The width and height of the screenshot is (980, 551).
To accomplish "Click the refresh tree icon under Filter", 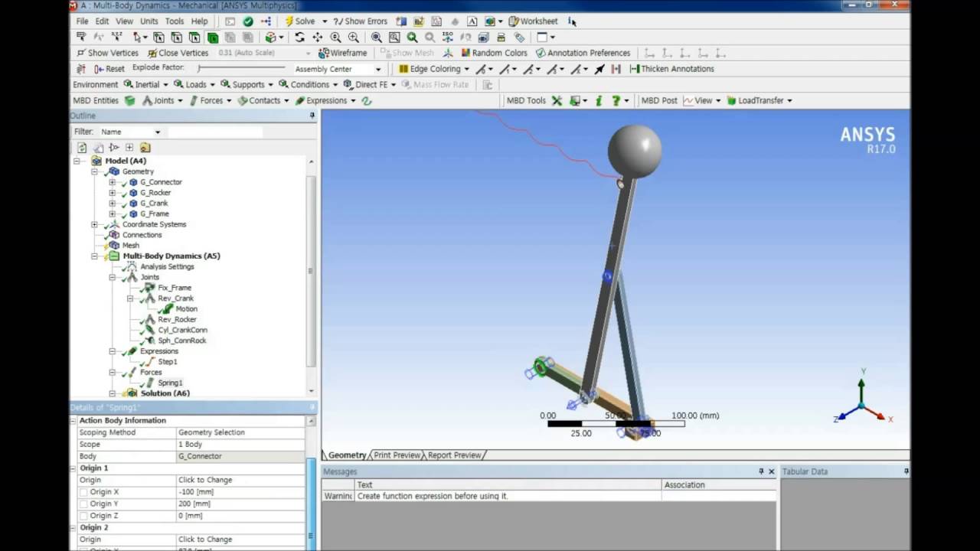I will (82, 148).
